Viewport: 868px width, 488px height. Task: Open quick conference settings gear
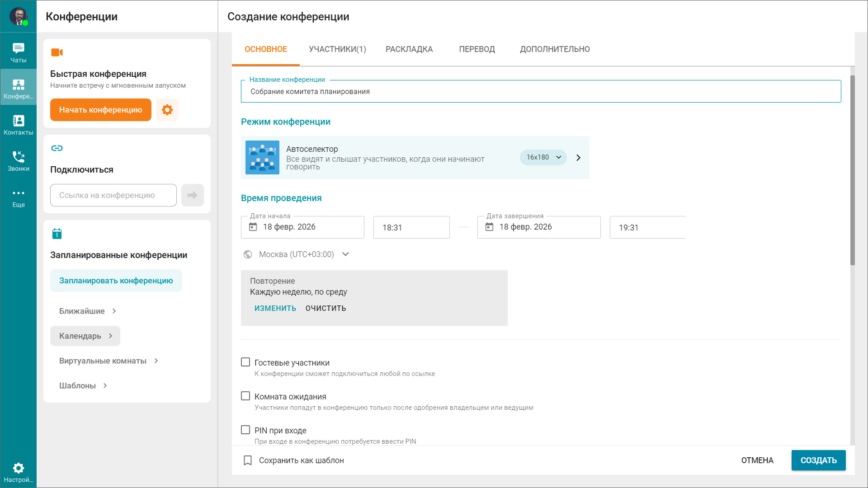(167, 110)
